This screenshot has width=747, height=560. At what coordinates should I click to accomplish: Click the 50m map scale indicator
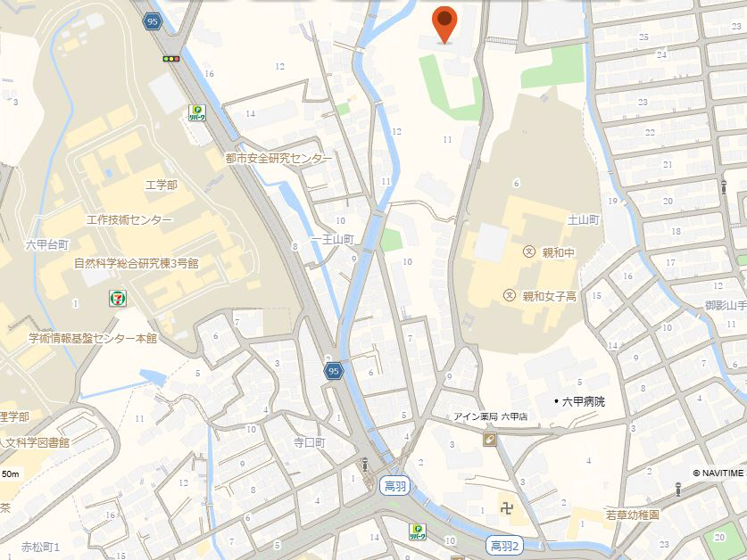click(10, 474)
